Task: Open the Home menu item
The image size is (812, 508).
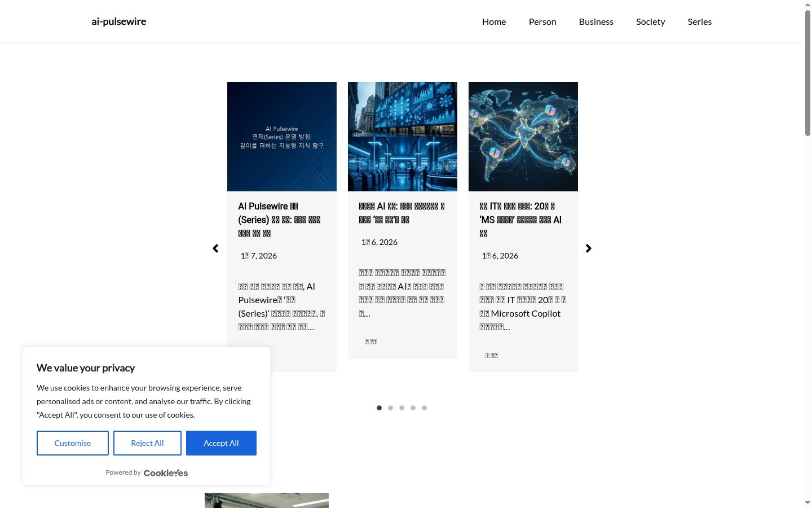Action: coord(494,21)
